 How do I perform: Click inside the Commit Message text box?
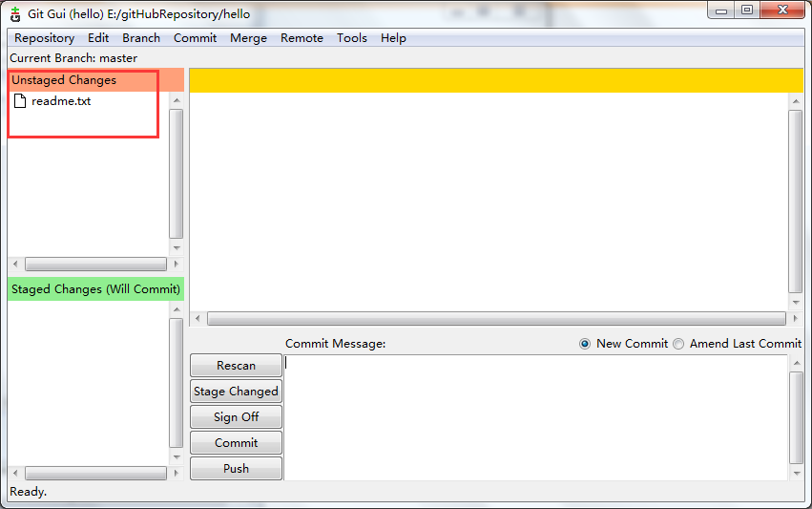[536, 417]
